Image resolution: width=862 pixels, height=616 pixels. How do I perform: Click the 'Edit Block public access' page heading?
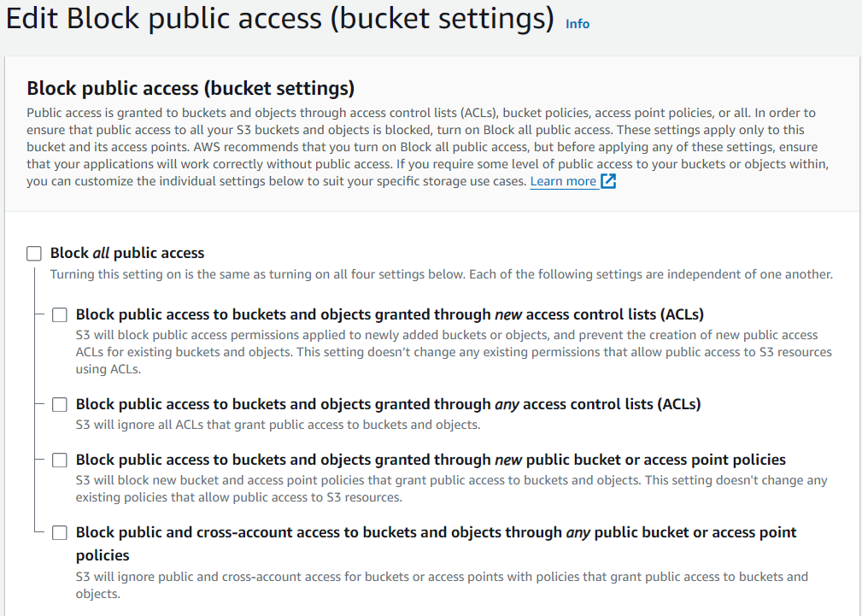click(280, 21)
